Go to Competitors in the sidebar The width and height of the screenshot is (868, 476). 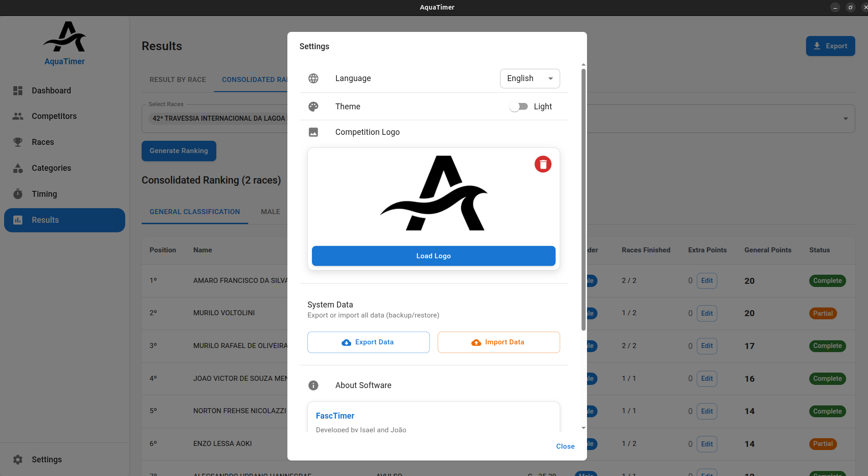(54, 116)
